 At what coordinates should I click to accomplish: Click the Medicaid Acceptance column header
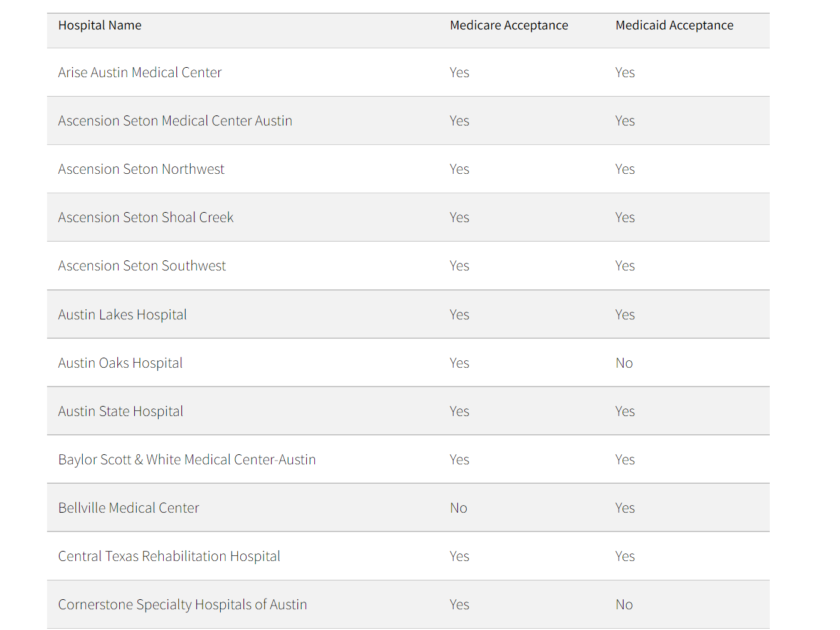674,26
